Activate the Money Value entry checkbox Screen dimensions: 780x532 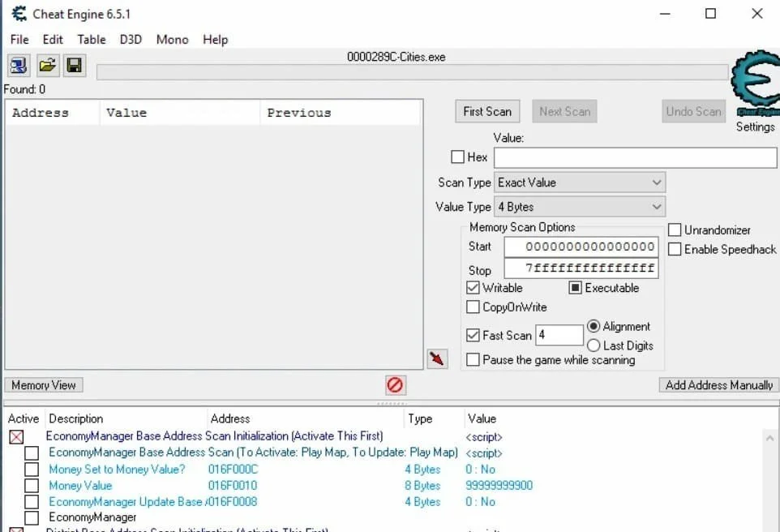32,486
